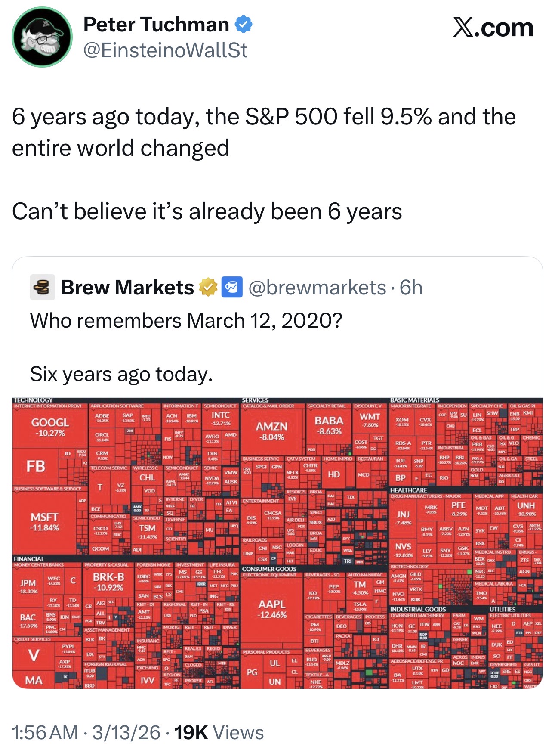
Task: Click the blue affiliate badge beside Brew Markets
Action: click(232, 288)
